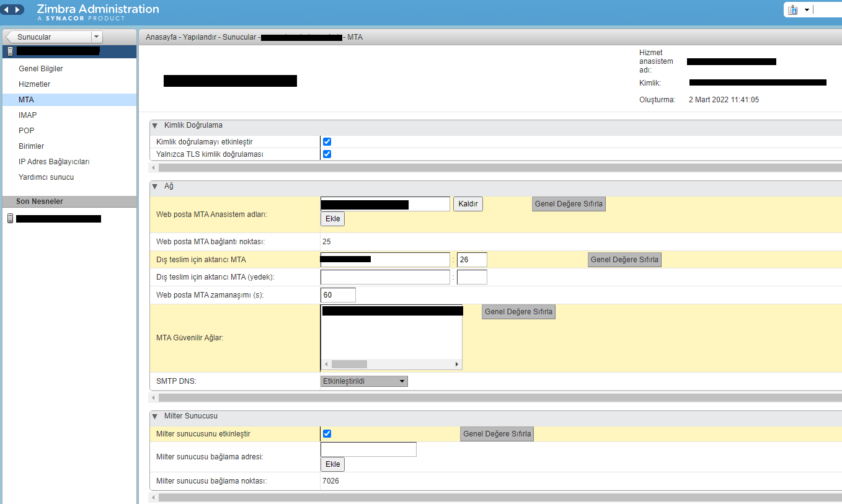842x504 pixels.
Task: Select the highlighted server icon in sidebar
Action: (11, 51)
